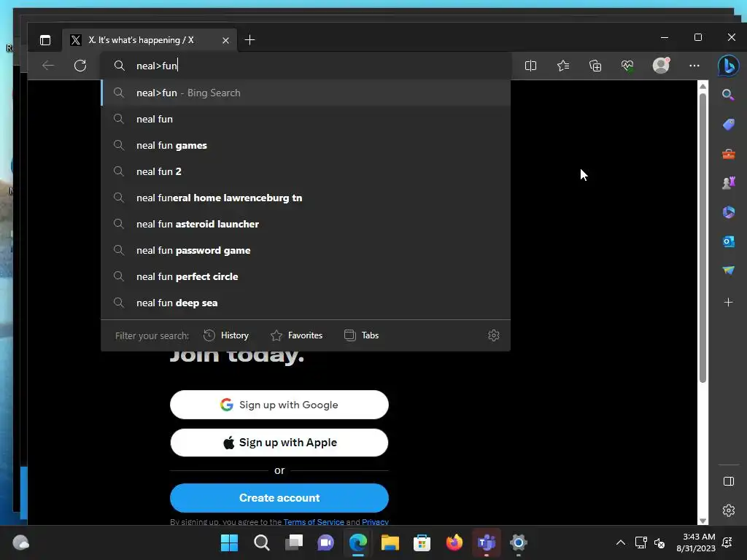747x560 pixels.
Task: Open sidebar Games chess icon
Action: pyautogui.click(x=729, y=183)
